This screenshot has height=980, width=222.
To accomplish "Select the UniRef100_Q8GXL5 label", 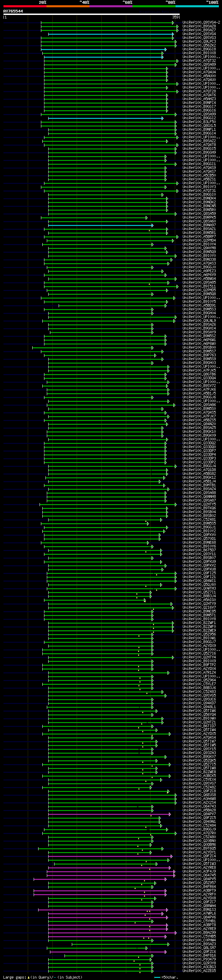I will click(199, 125).
